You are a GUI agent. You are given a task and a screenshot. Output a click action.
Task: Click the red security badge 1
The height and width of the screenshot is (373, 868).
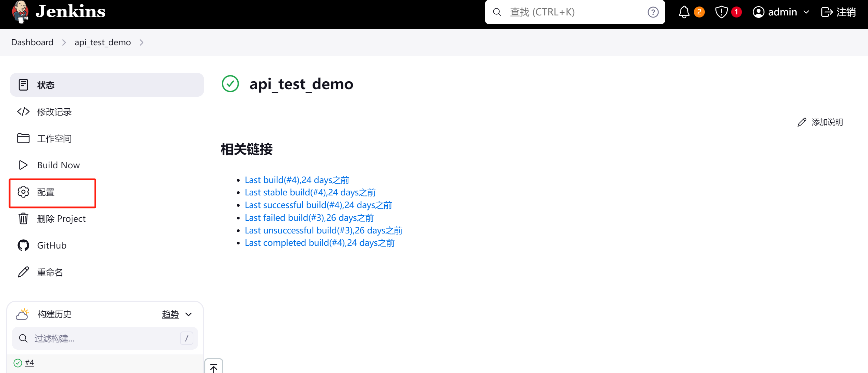tap(736, 12)
